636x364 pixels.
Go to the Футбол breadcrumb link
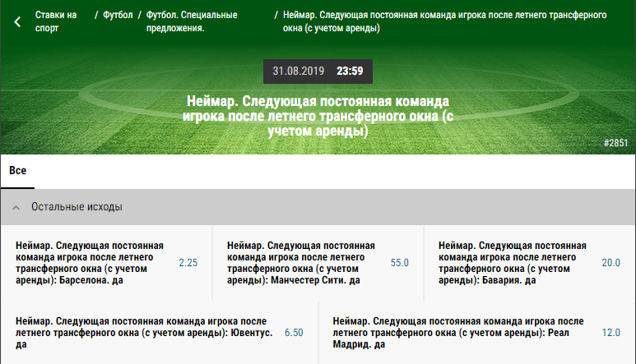coord(118,15)
